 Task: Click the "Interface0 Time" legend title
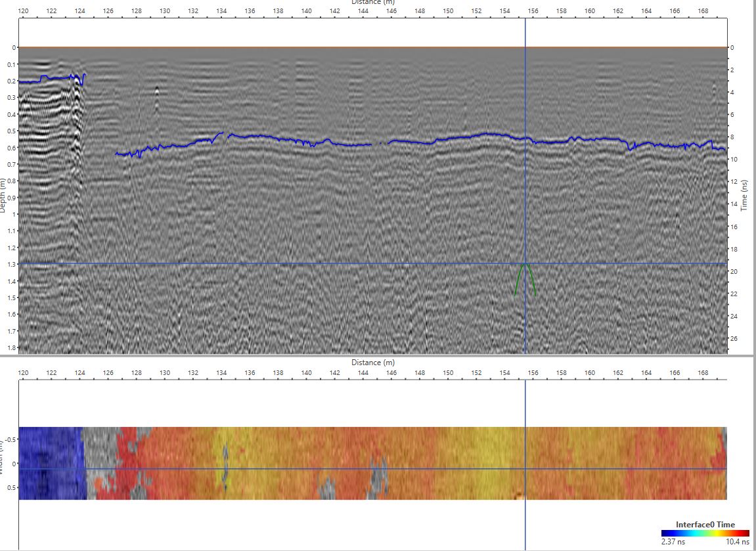pyautogui.click(x=705, y=525)
